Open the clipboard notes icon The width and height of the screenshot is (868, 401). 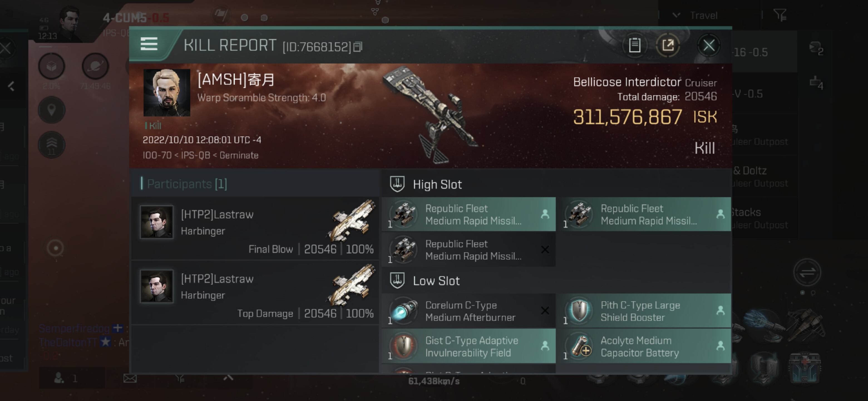pyautogui.click(x=635, y=45)
